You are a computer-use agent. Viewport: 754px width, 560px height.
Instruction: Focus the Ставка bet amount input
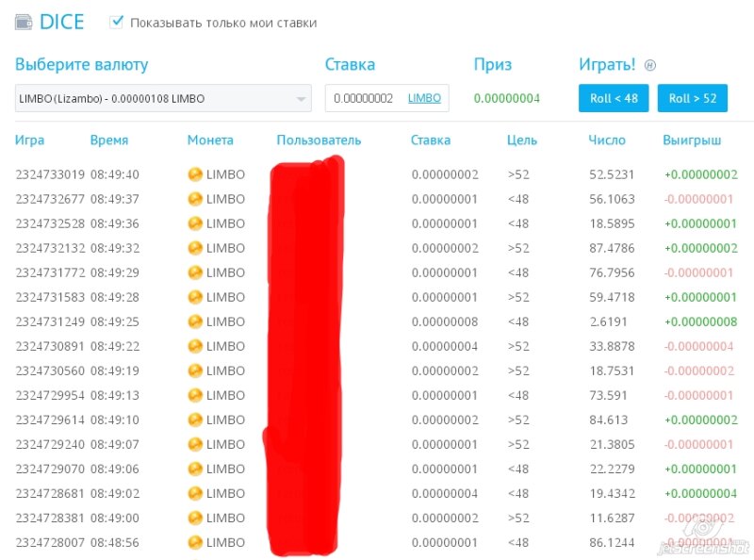point(364,98)
